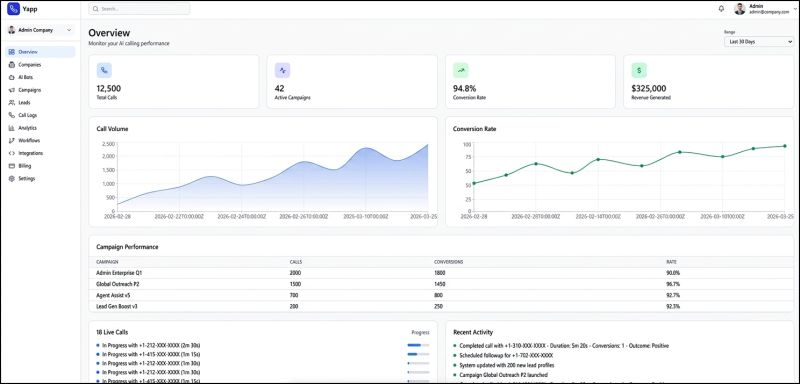Click the Leads people icon in sidebar
This screenshot has width=800, height=384.
pyautogui.click(x=12, y=103)
